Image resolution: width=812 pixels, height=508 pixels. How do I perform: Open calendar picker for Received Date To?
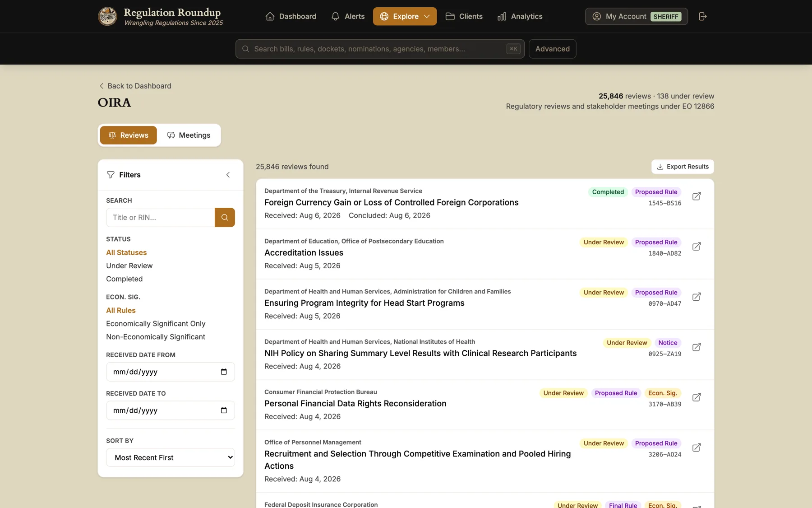coord(224,410)
